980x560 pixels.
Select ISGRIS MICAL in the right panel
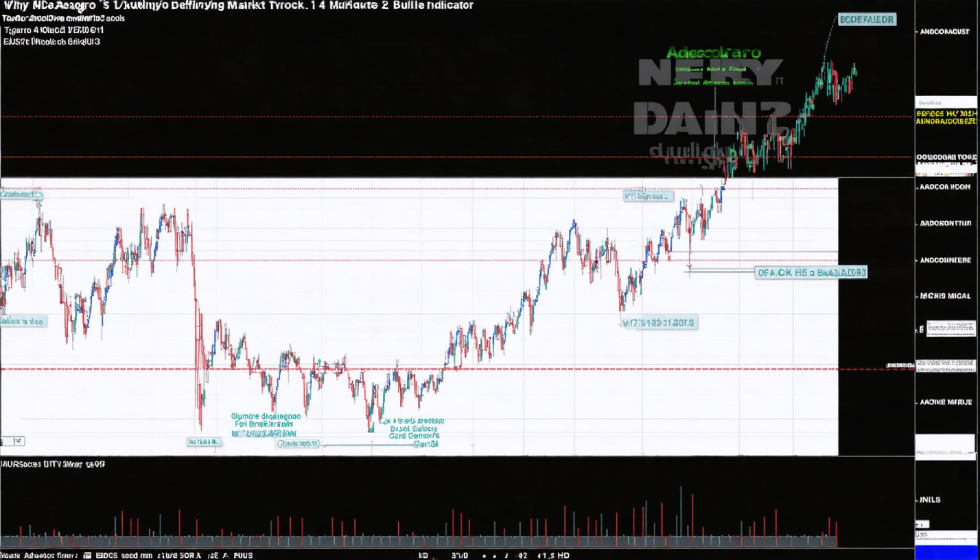click(945, 296)
